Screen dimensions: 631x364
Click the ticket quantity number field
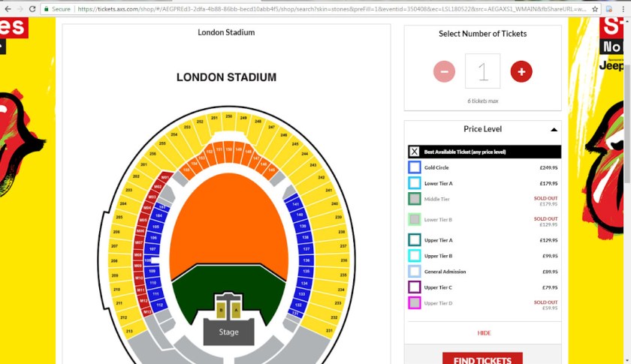pyautogui.click(x=482, y=71)
